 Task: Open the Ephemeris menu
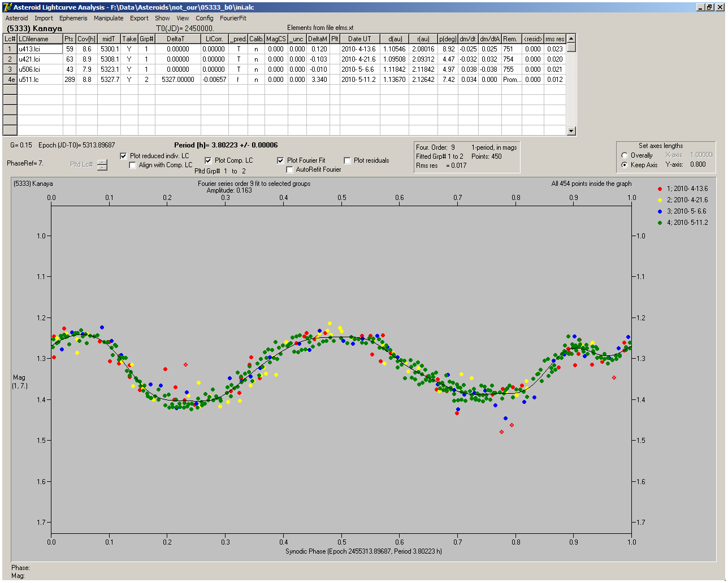pos(73,18)
